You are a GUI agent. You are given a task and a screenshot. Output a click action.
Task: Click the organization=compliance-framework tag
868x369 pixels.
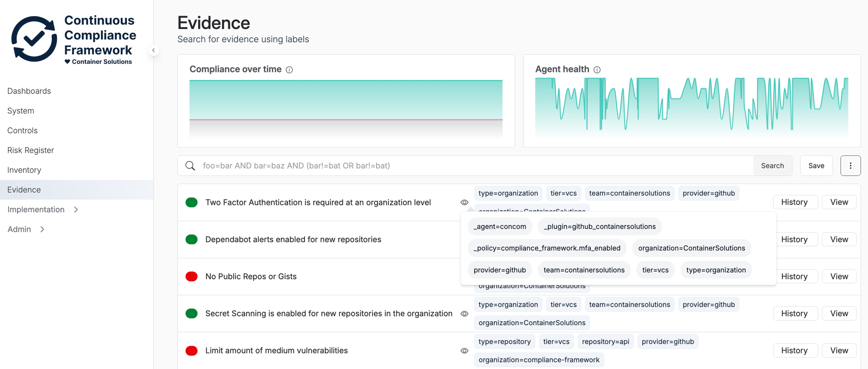click(539, 360)
